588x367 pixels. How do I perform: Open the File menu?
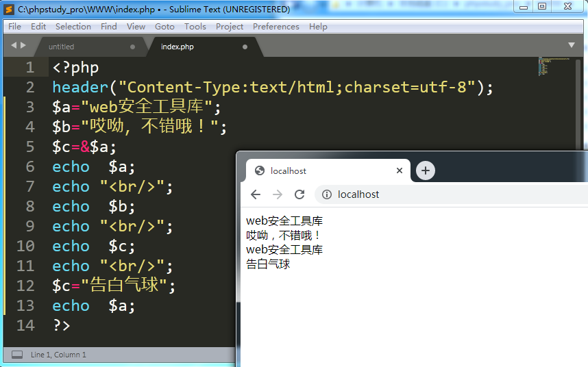pos(14,27)
